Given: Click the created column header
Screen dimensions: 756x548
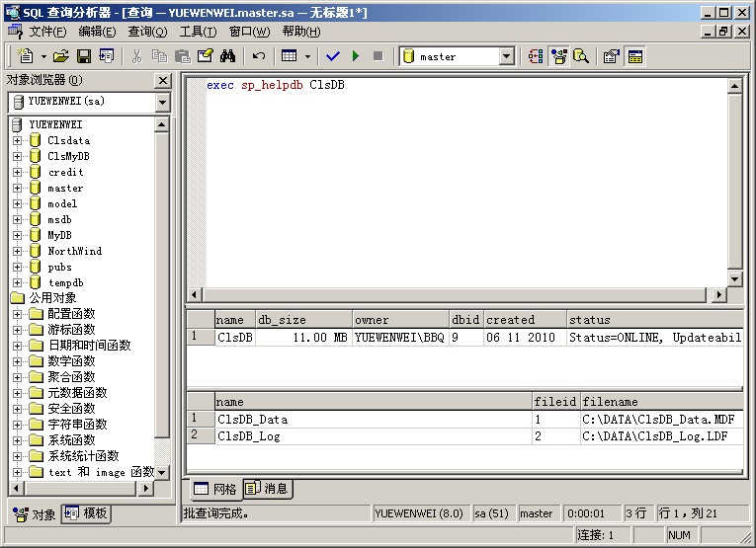Looking at the screenshot, I should 525,320.
